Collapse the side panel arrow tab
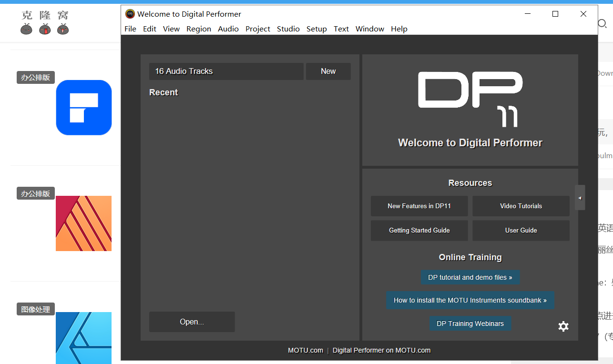 [x=580, y=197]
